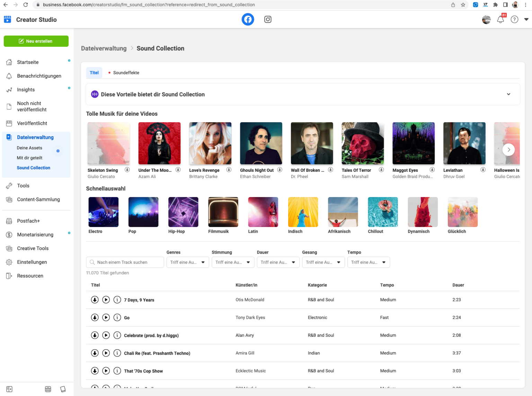Download Skeleton Swing from featured music

coord(127,170)
